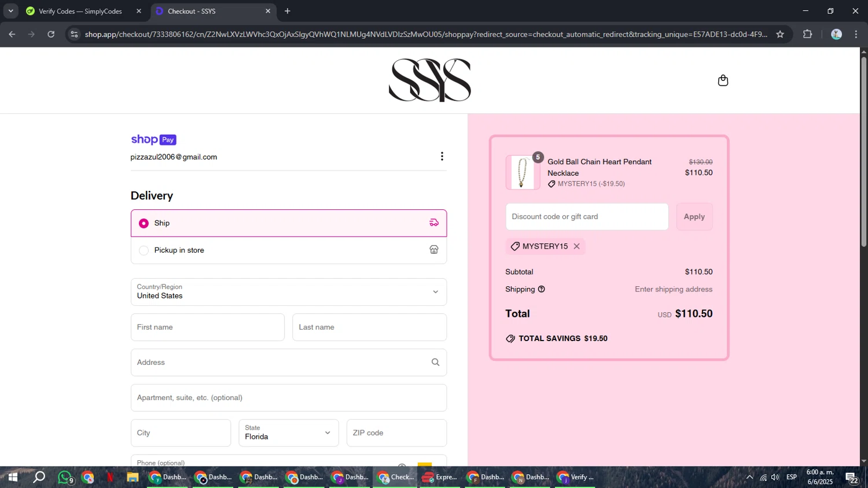The image size is (868, 488).
Task: Click the TOTAL SAVINGS $19.50 text
Action: [x=563, y=339]
